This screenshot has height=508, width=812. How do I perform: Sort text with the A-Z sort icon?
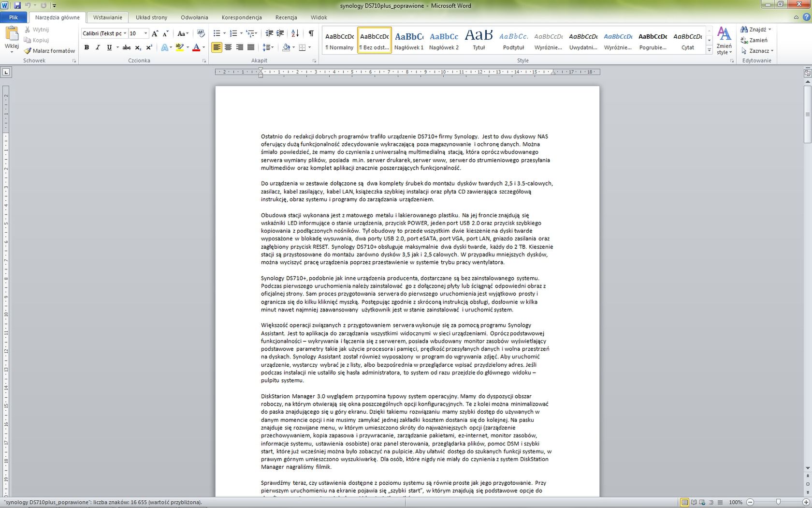pos(295,33)
